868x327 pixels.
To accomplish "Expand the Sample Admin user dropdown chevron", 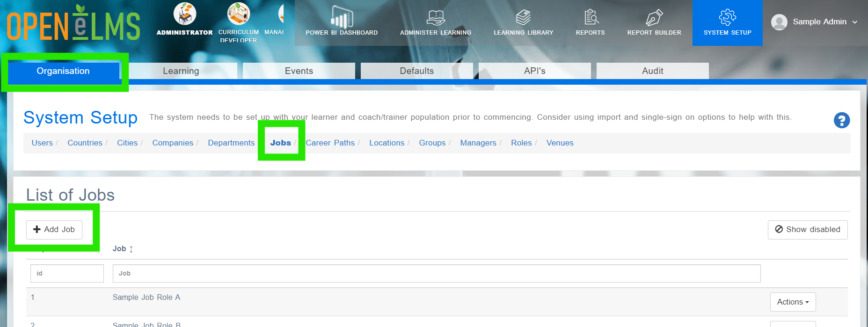I will coord(855,22).
